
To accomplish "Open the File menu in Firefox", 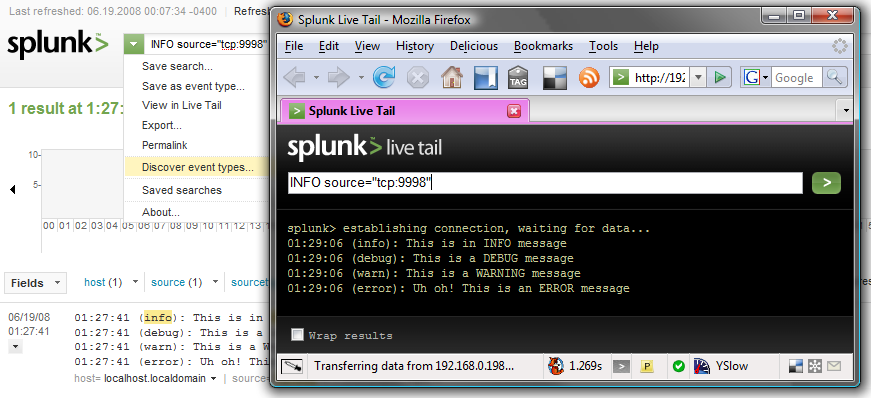I will coord(293,46).
